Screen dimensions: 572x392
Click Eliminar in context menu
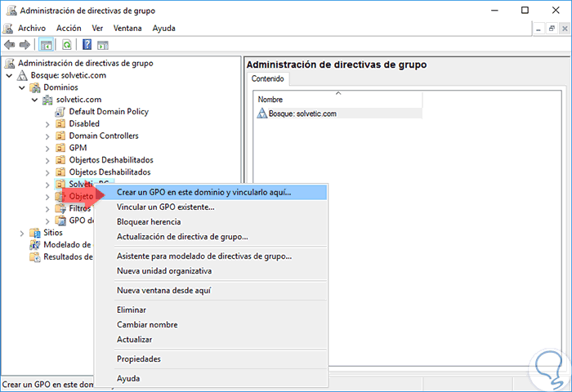coord(211,310)
